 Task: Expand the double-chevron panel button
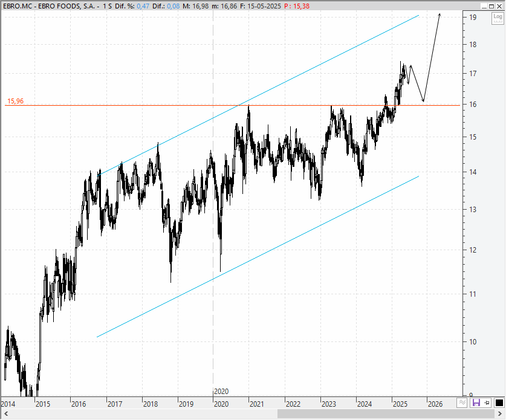pos(462,402)
